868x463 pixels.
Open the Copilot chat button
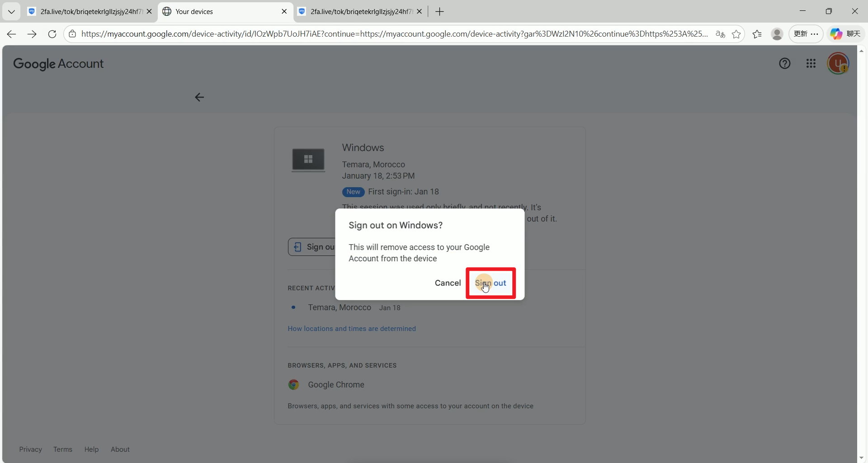coord(846,34)
